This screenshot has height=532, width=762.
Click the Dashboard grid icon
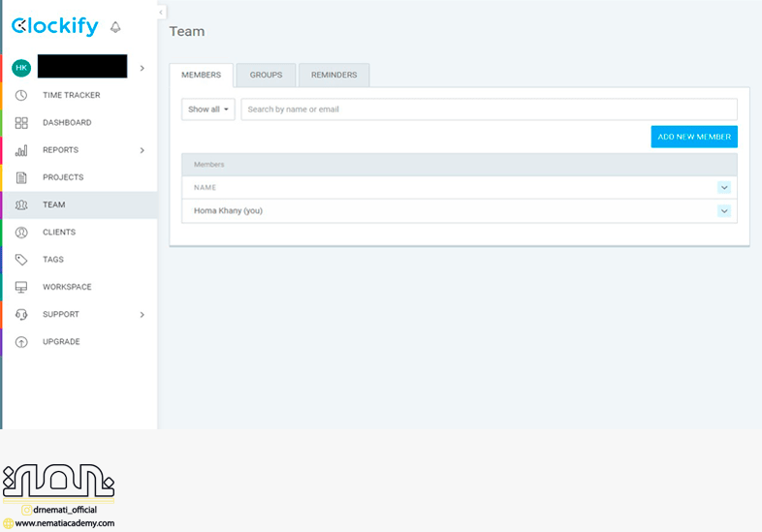(x=21, y=123)
